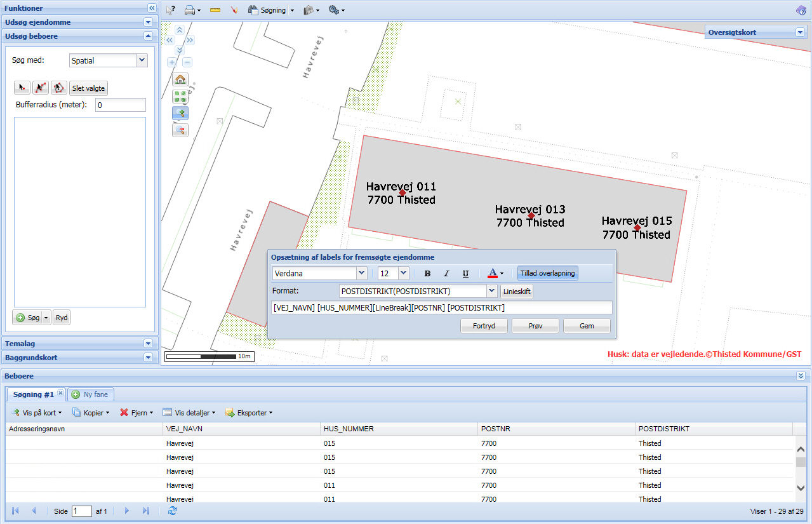812x524 pixels.
Task: Pan the map downward
Action: (x=180, y=50)
